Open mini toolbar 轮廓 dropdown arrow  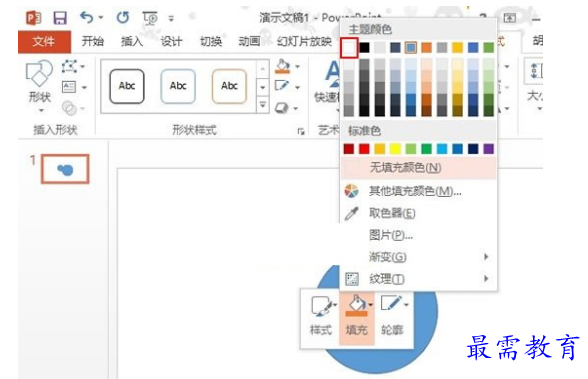(x=407, y=305)
